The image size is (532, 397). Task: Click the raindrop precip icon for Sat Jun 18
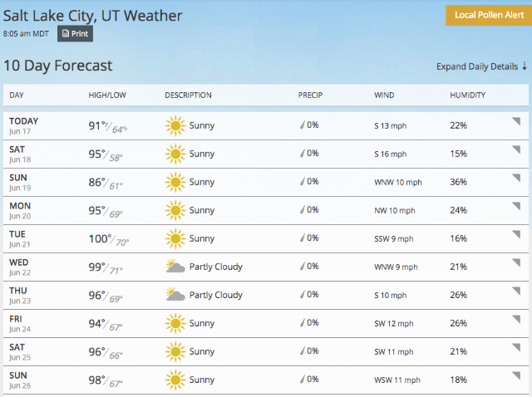pyautogui.click(x=302, y=154)
